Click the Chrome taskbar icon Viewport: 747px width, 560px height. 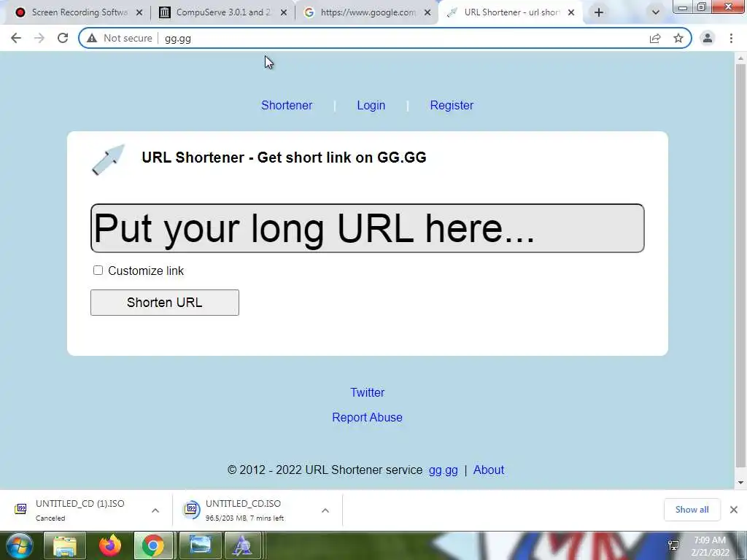tap(153, 545)
